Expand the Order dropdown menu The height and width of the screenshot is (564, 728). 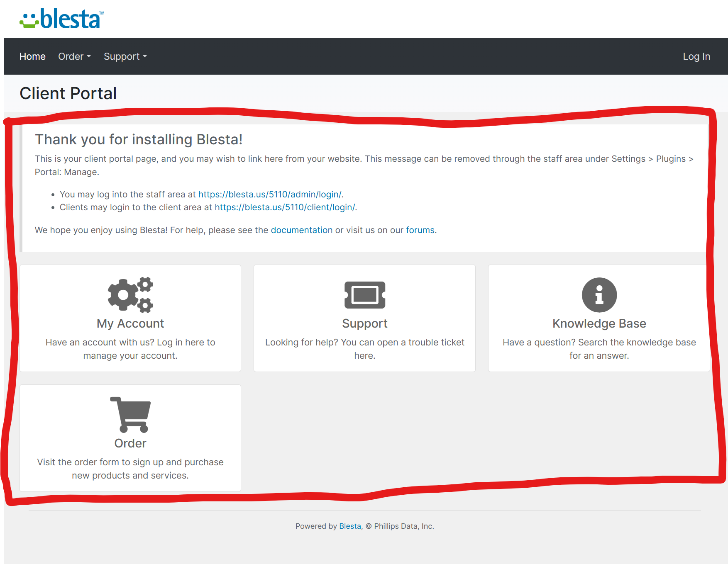pos(75,56)
